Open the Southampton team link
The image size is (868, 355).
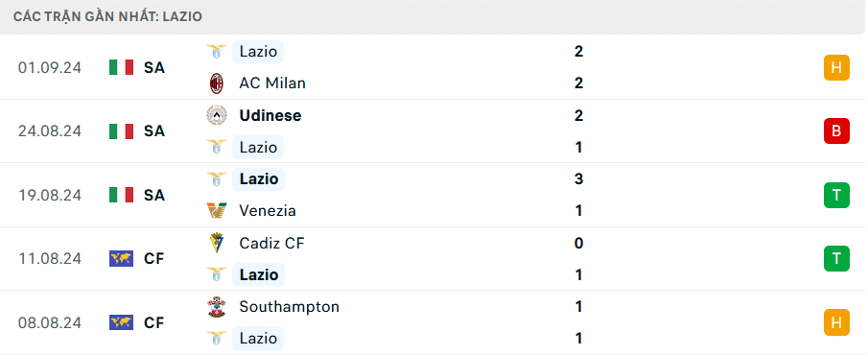click(289, 307)
